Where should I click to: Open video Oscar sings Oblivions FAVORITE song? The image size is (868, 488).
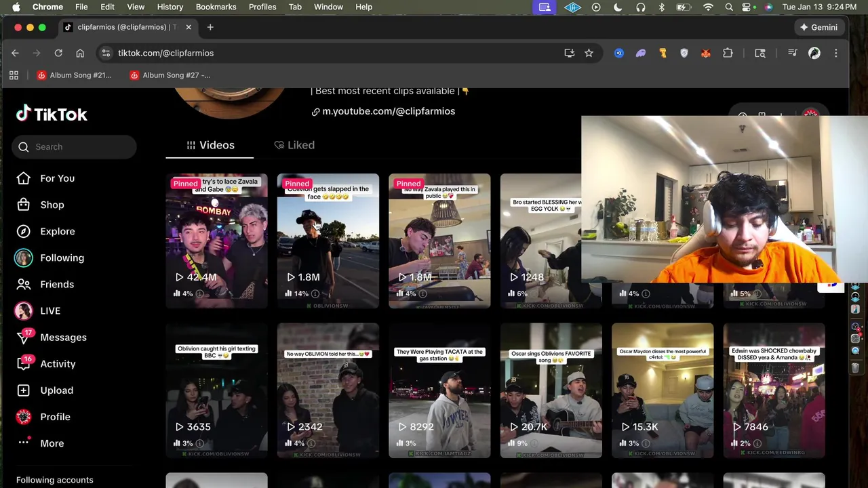click(551, 390)
